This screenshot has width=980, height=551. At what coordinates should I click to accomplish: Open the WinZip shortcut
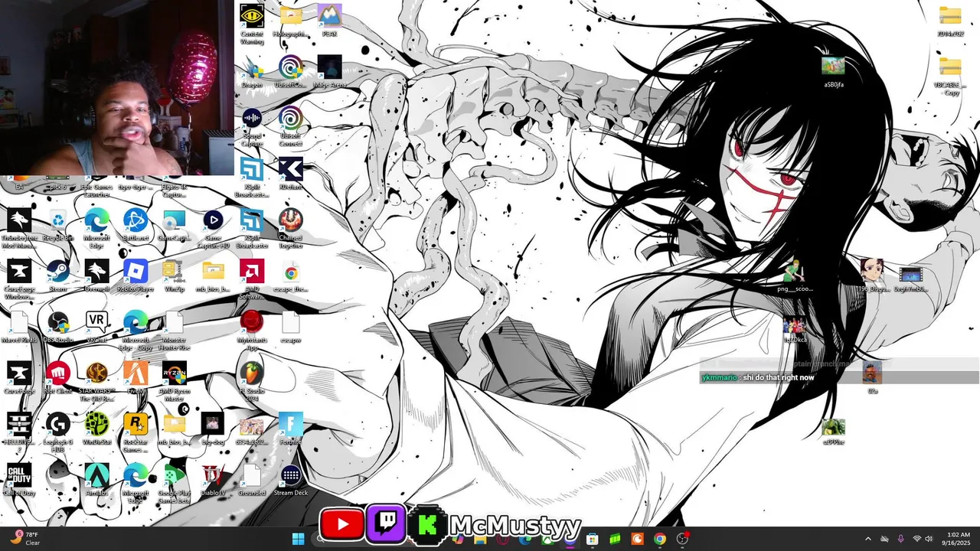pos(175,275)
